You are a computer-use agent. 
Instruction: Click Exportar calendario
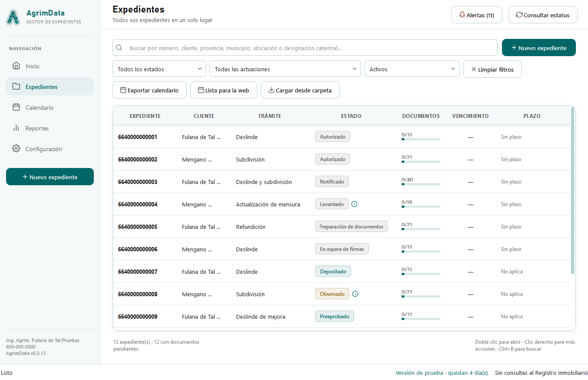tap(149, 90)
